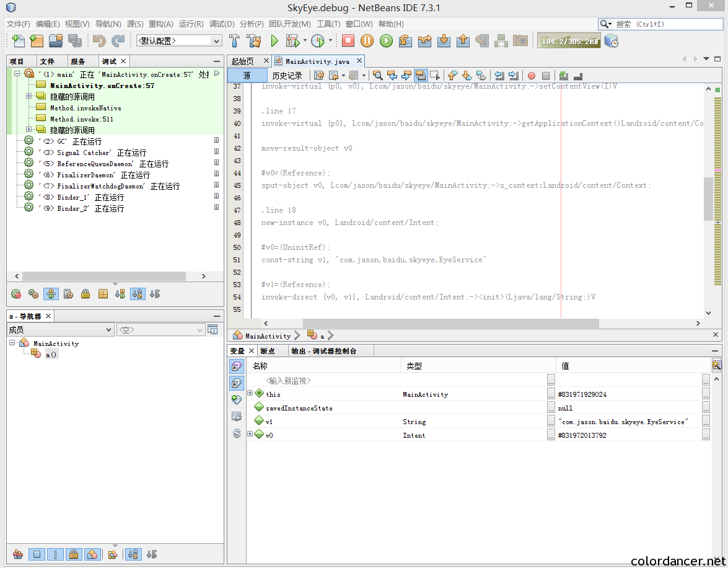The width and height of the screenshot is (728, 568).
Task: Click the Open Project folder icon
Action: 56,41
